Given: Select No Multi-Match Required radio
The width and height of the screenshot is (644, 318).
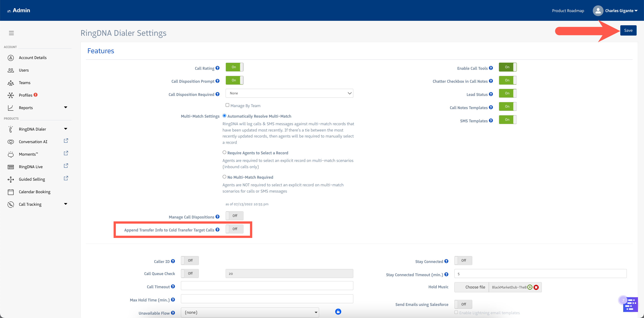Looking at the screenshot, I should 224,177.
